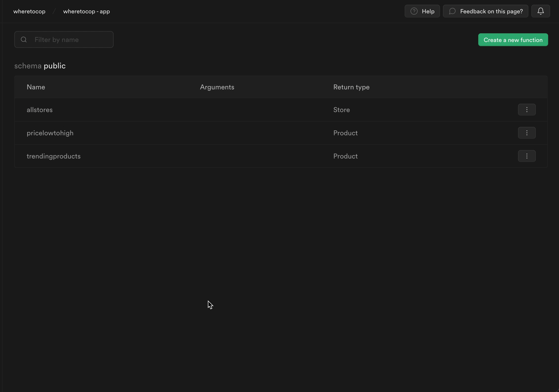Image resolution: width=559 pixels, height=392 pixels.
Task: Click the notification bell icon
Action: (540, 11)
